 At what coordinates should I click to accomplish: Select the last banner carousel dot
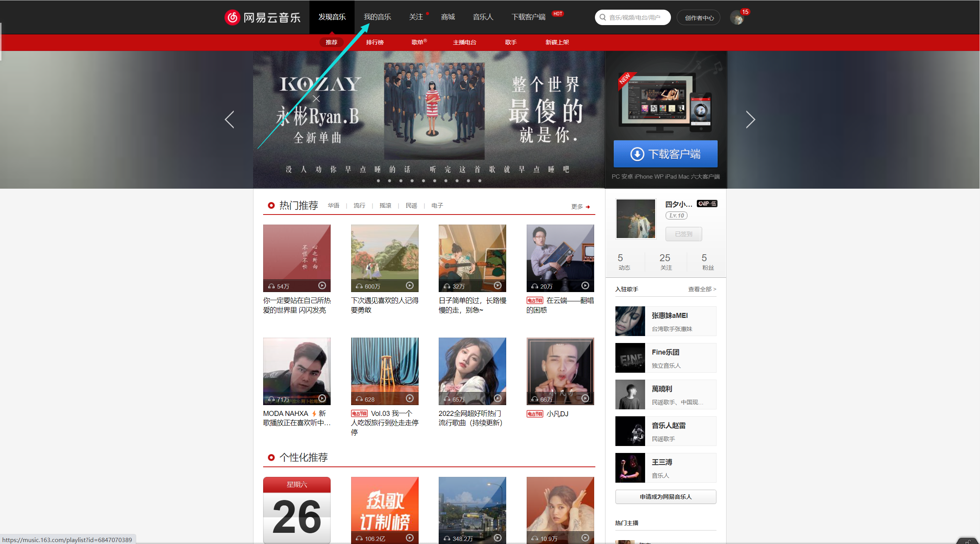(x=480, y=181)
